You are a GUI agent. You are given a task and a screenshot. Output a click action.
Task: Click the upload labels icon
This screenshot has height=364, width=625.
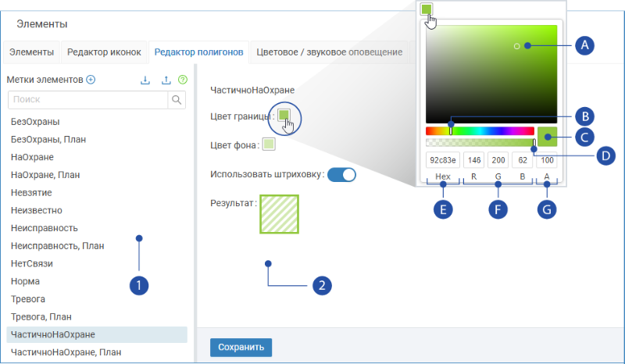pyautogui.click(x=166, y=80)
